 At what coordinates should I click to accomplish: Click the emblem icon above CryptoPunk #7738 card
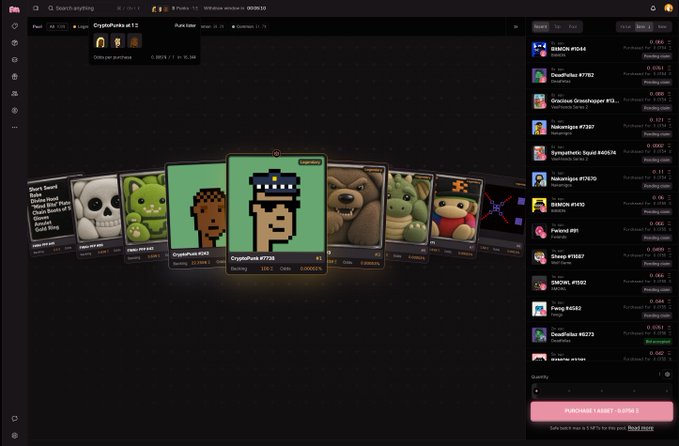point(276,153)
